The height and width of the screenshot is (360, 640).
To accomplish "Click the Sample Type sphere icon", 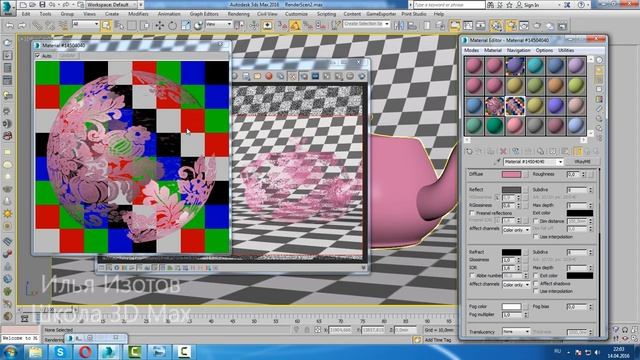I will coord(599,60).
